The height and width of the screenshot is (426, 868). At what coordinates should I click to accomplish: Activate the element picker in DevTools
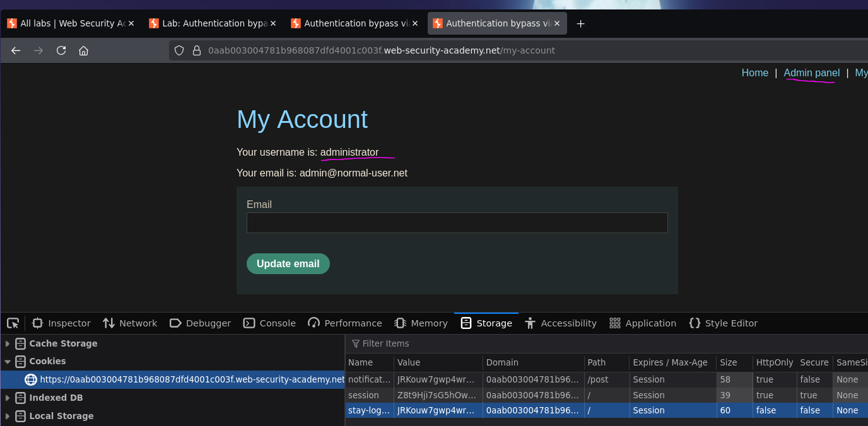13,323
